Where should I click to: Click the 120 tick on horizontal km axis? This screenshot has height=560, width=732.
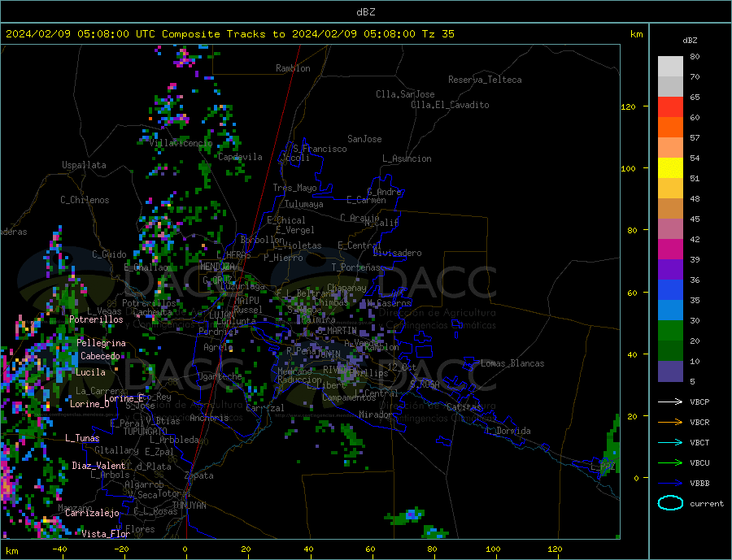[555, 549]
